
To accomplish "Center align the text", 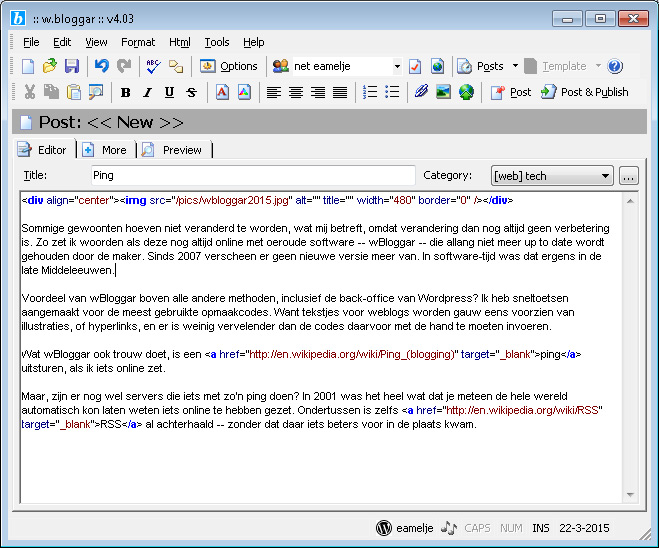I will click(296, 92).
